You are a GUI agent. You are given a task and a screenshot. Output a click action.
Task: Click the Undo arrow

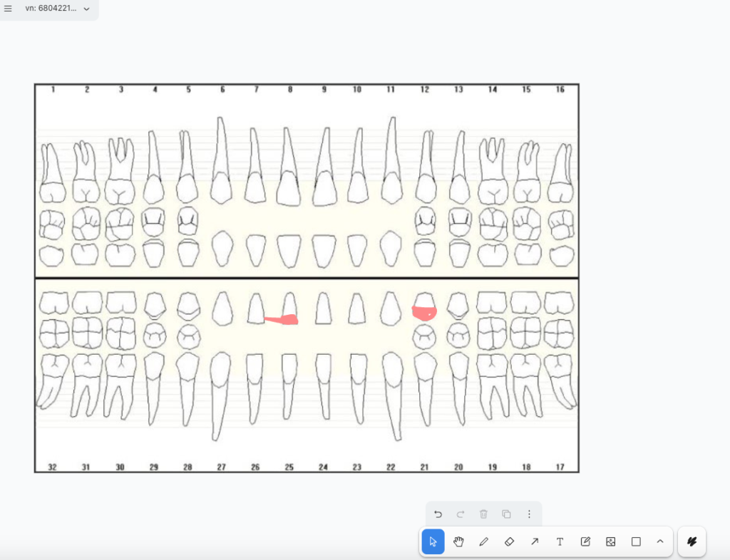click(438, 514)
